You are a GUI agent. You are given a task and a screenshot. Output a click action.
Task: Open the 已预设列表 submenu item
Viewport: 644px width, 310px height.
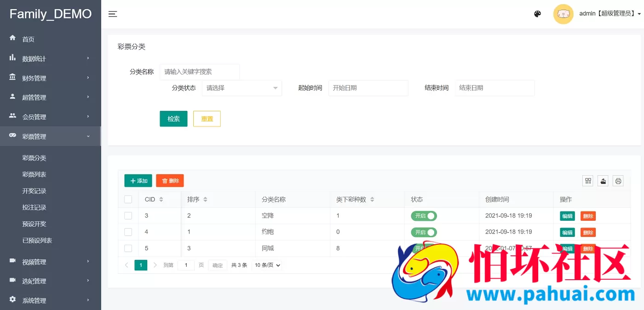coord(37,241)
